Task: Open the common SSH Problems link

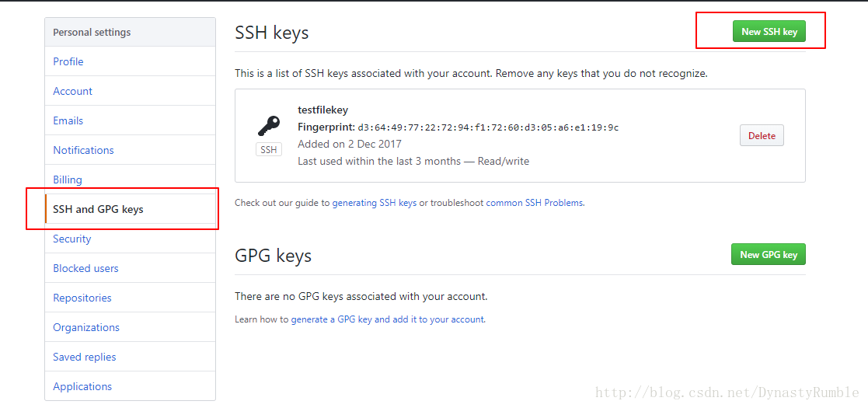Action: [x=534, y=203]
